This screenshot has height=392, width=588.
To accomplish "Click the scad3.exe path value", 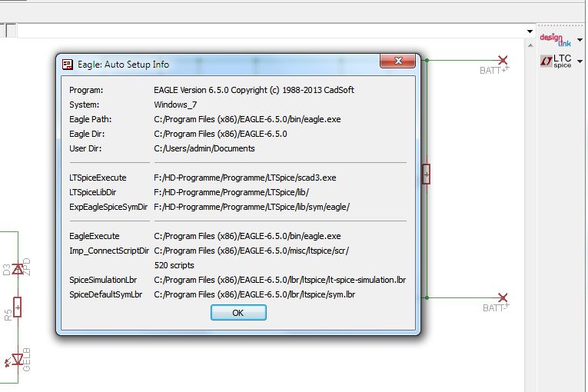I will [x=245, y=178].
